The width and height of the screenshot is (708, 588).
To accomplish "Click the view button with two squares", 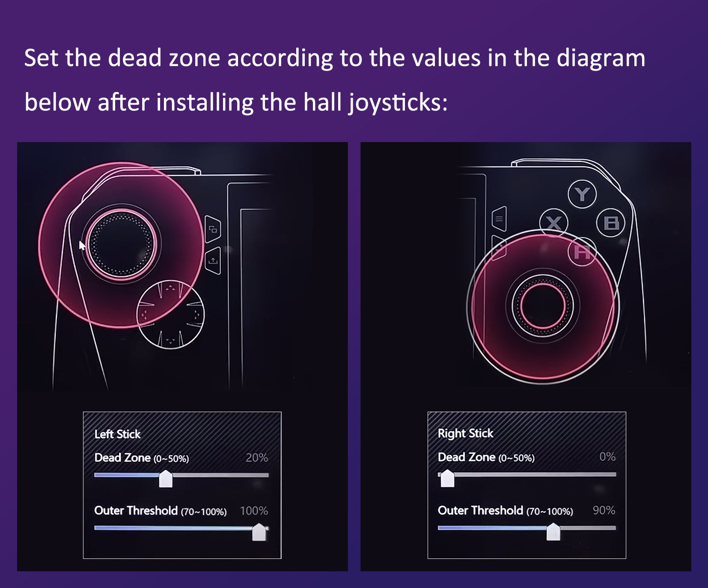I will (x=213, y=229).
